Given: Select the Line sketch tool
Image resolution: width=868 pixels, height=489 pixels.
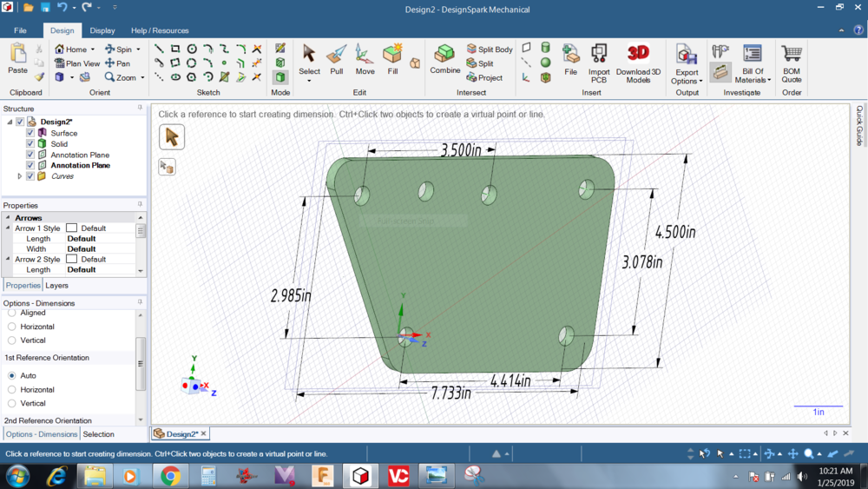Looking at the screenshot, I should 159,50.
